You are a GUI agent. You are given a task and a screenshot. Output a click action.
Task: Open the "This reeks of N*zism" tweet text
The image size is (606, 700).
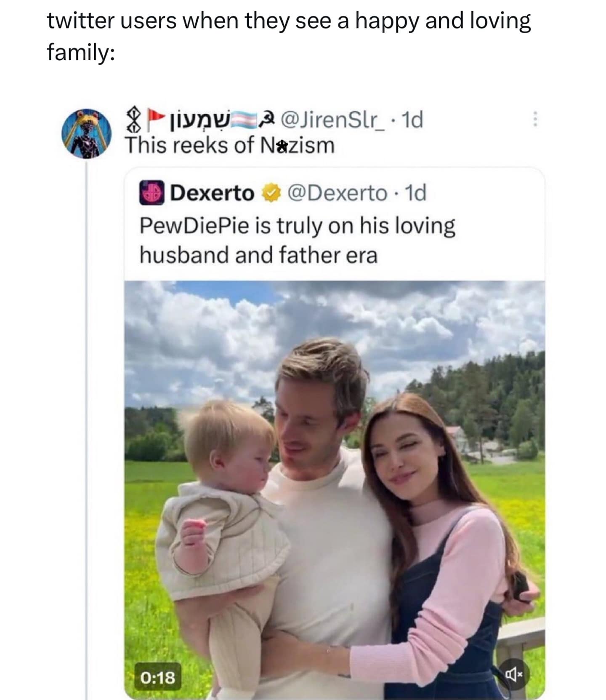click(x=230, y=145)
